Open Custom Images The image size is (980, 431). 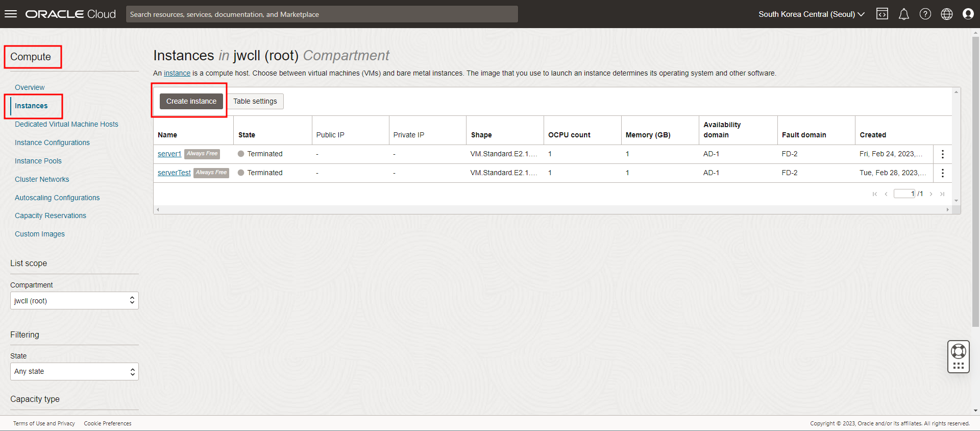(40, 234)
